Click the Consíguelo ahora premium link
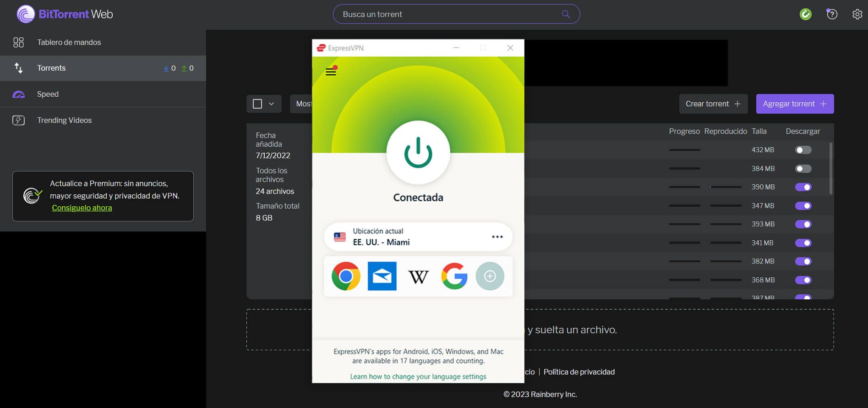This screenshot has width=868, height=408. 82,208
